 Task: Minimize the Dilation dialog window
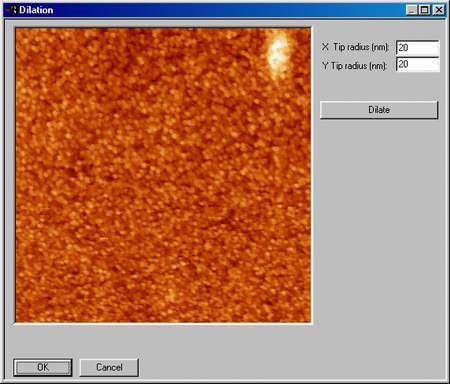[412, 10]
